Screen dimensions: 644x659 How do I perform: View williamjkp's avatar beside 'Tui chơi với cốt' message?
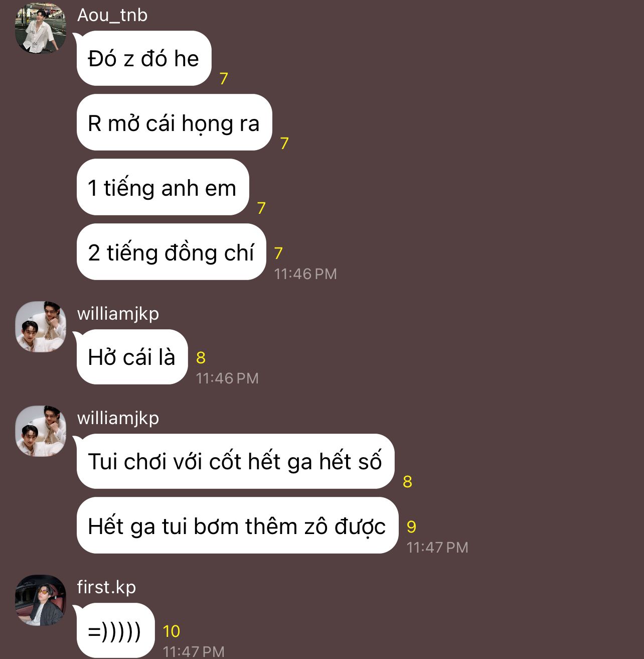click(x=41, y=431)
